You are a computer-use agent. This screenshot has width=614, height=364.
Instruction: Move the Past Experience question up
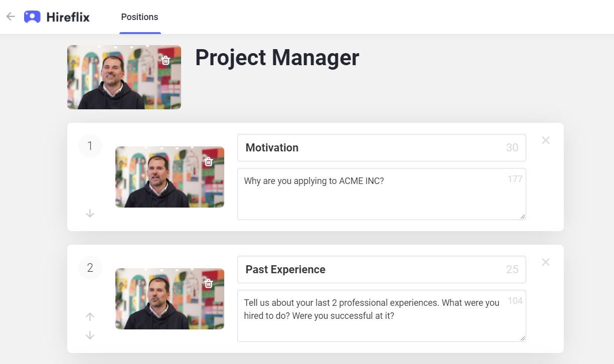(x=90, y=317)
